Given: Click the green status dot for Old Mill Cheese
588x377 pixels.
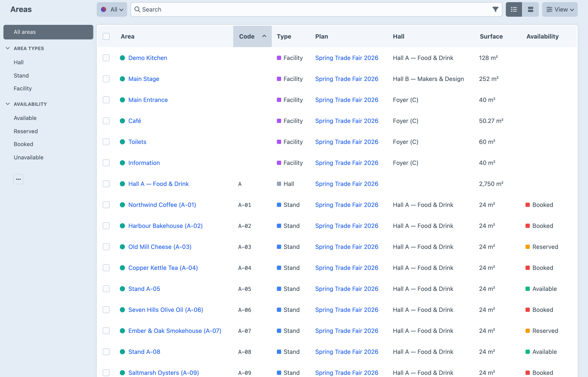Looking at the screenshot, I should [x=122, y=247].
